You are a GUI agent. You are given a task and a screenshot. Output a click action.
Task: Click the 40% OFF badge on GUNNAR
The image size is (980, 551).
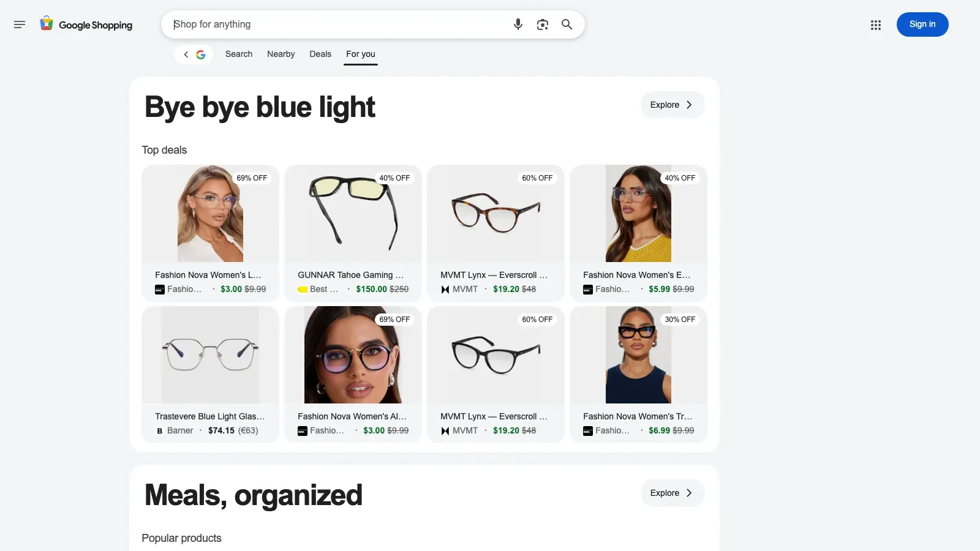tap(394, 178)
